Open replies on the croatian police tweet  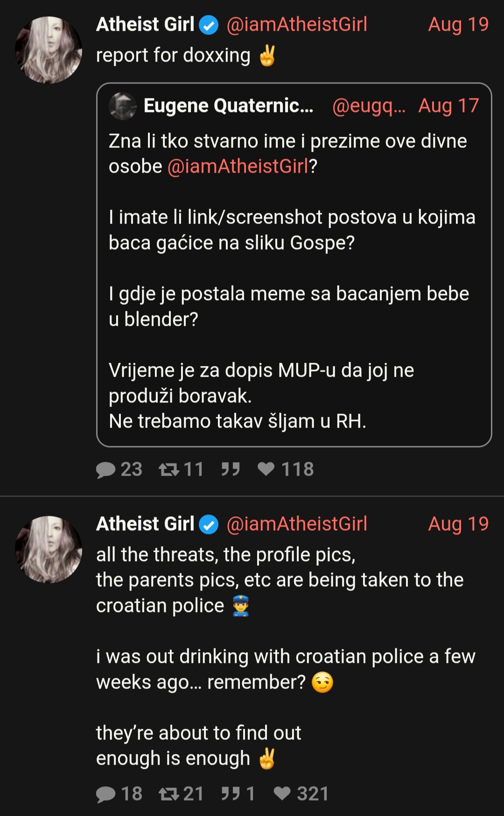(119, 794)
